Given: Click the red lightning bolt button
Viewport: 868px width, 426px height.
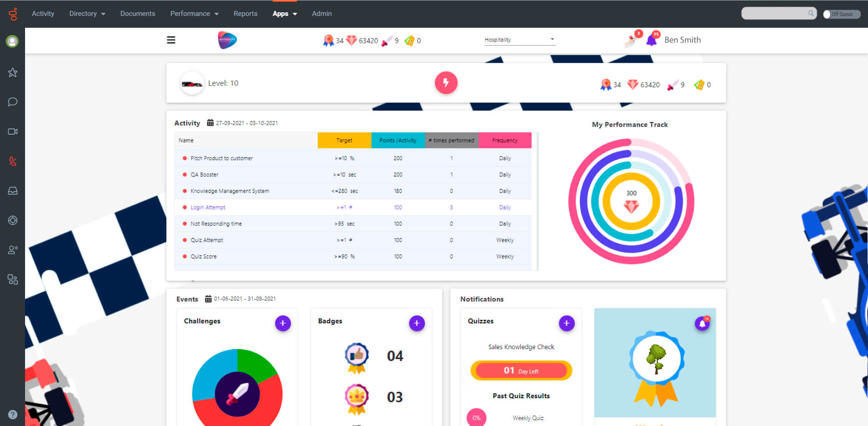Looking at the screenshot, I should tap(446, 83).
